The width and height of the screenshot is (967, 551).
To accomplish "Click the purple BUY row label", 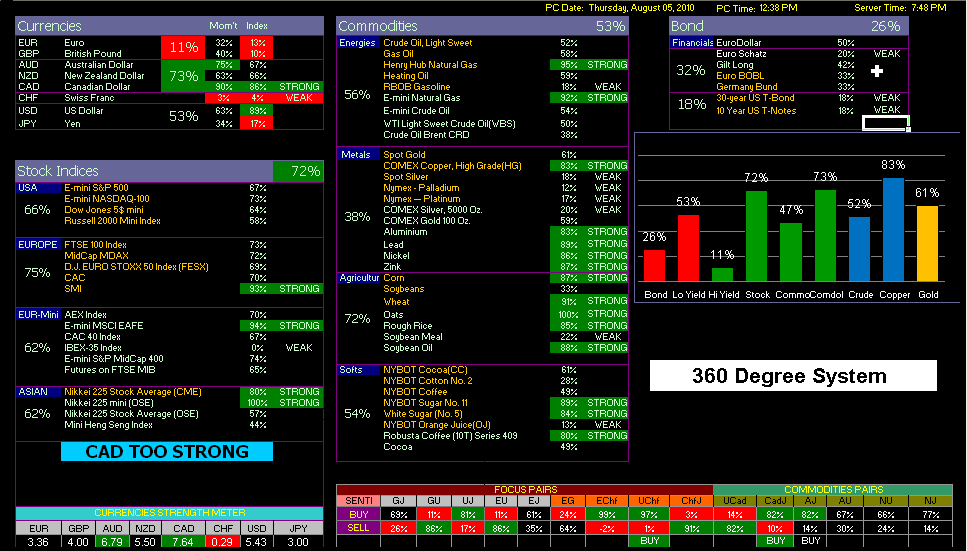I will (x=358, y=514).
